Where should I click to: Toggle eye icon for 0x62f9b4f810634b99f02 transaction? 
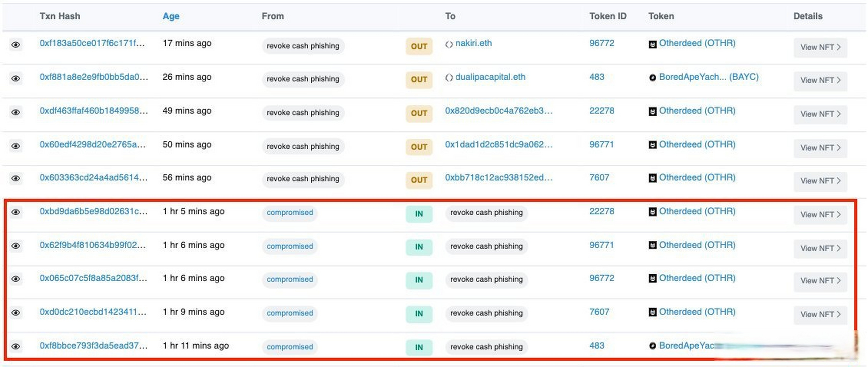[x=15, y=246]
